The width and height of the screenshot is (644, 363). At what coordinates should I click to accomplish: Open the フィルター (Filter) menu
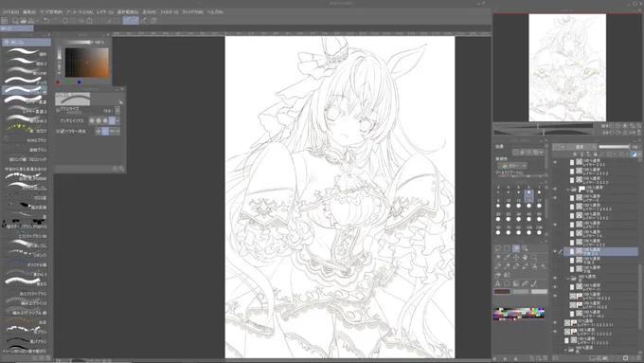(169, 12)
